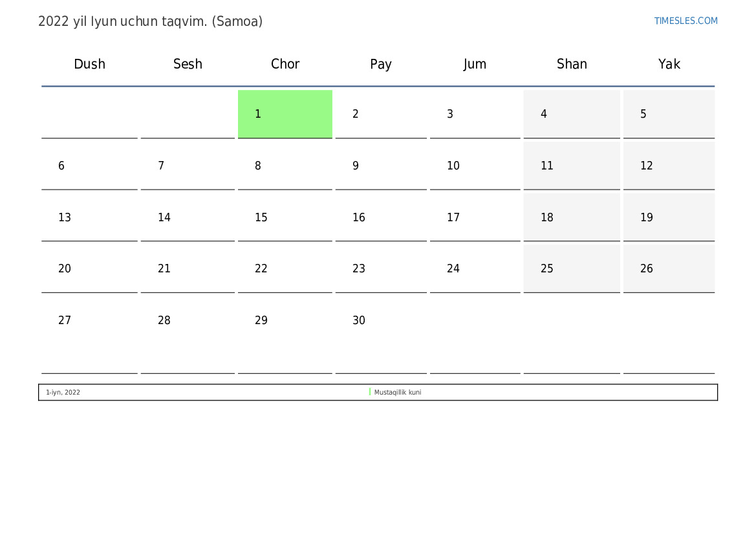Click the calendar title for Samoa
The width and height of the screenshot is (756, 535).
(150, 21)
